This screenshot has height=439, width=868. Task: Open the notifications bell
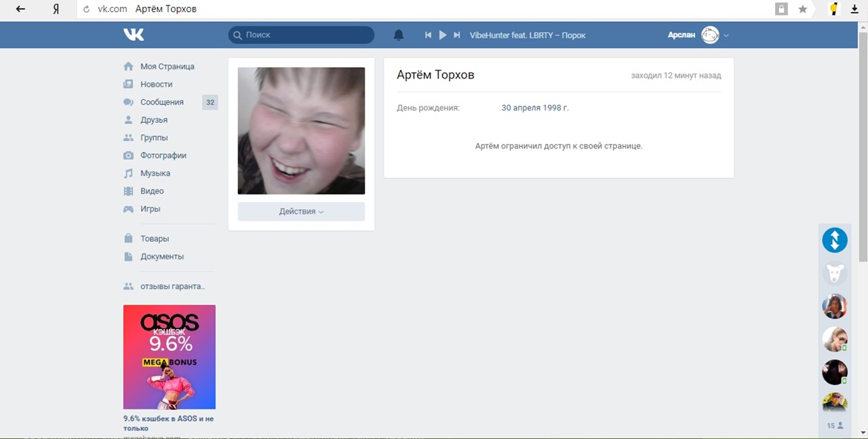coord(399,35)
